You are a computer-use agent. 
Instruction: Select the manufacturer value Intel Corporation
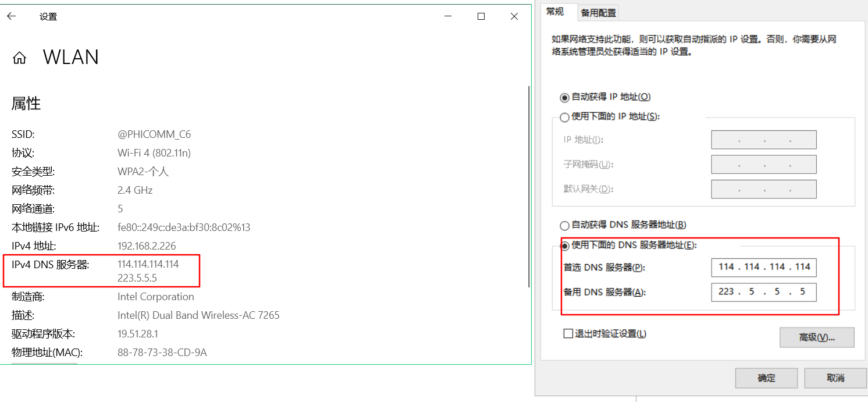pos(156,297)
